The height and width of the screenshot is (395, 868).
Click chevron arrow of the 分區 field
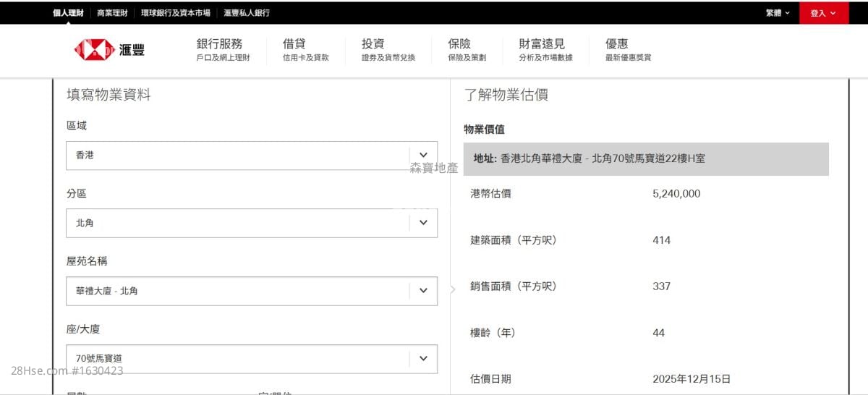point(423,223)
